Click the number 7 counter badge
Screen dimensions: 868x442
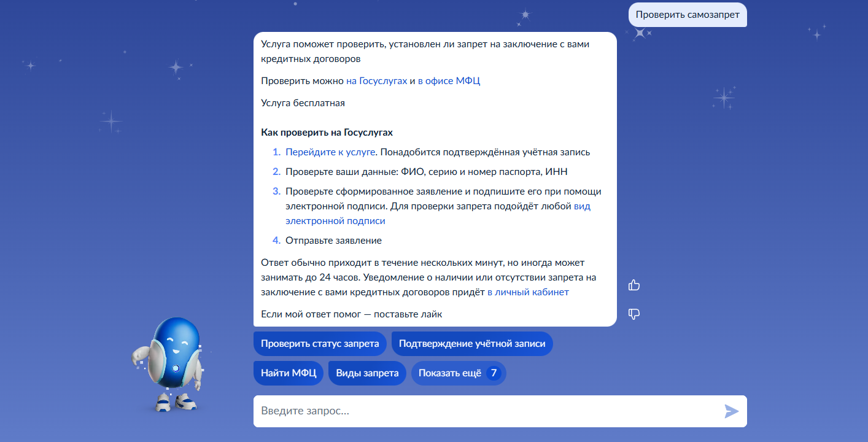(x=494, y=373)
